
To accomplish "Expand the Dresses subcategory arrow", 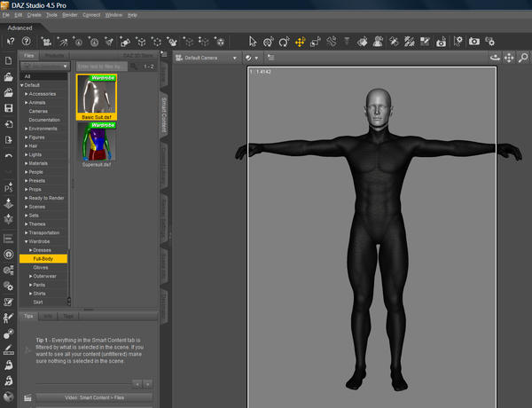I will click(30, 250).
